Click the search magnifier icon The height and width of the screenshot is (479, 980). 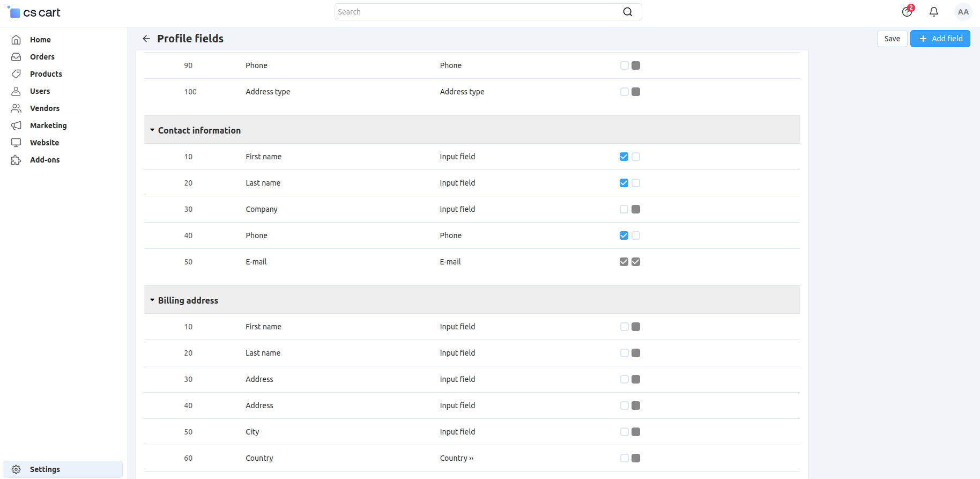pos(628,12)
